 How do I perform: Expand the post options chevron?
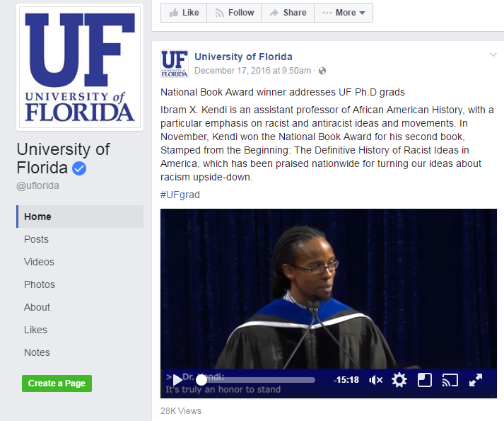click(493, 54)
